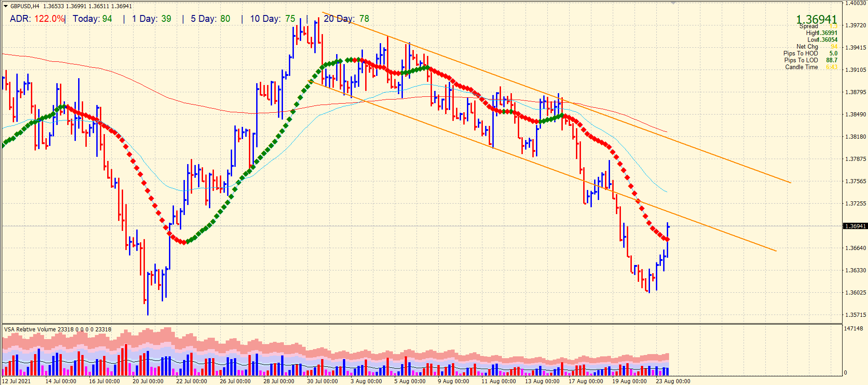Click the 1.37255 price axis label

855,203
